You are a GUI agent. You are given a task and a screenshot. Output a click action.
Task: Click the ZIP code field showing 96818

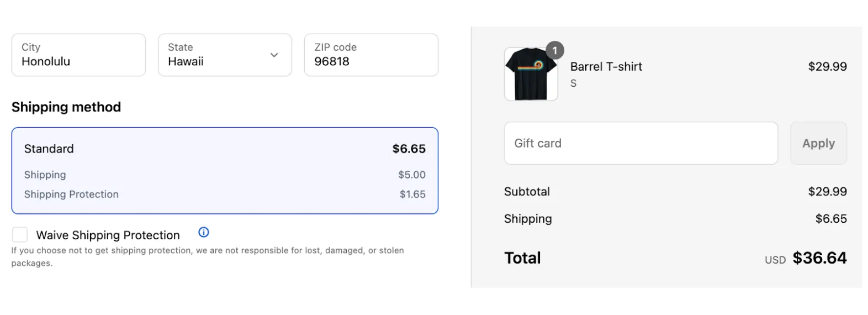(371, 55)
